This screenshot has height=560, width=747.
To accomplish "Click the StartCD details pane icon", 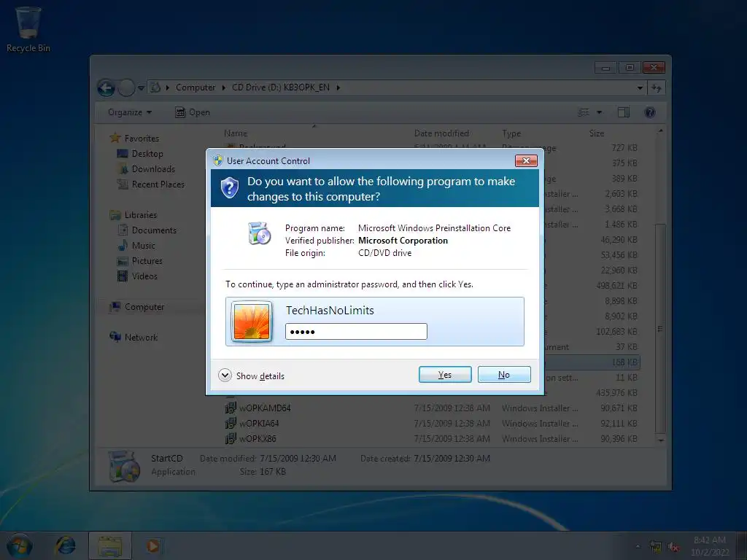I will (124, 466).
